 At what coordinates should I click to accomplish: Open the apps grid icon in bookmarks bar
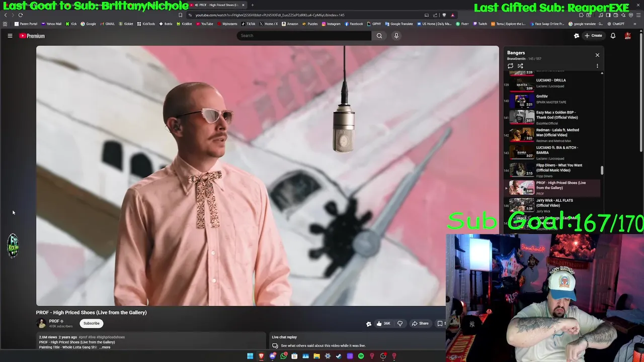(x=6, y=24)
